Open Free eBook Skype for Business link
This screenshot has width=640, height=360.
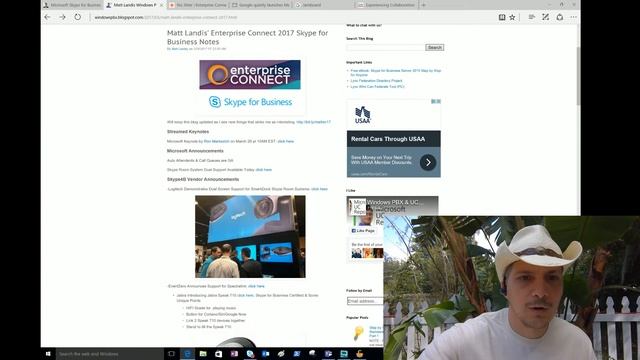point(396,73)
